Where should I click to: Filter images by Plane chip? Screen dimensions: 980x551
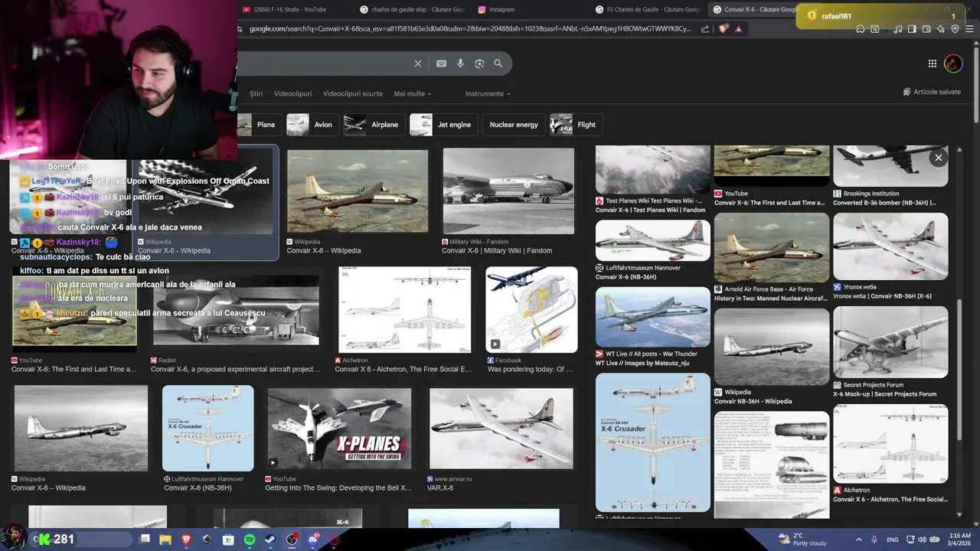(x=259, y=125)
